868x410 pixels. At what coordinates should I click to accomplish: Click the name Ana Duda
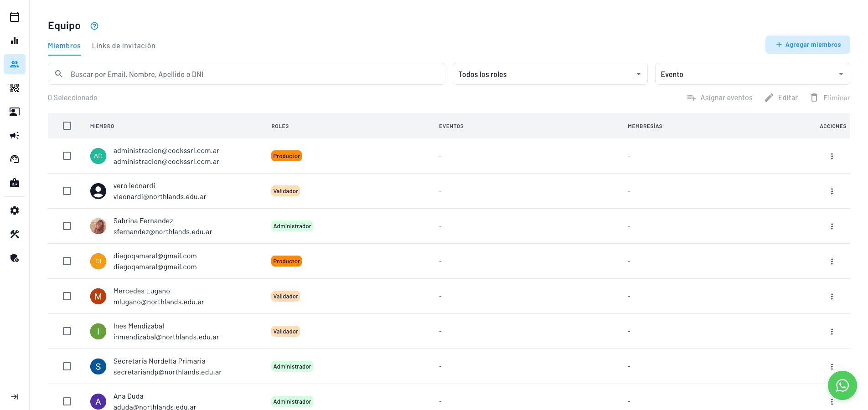coord(129,396)
